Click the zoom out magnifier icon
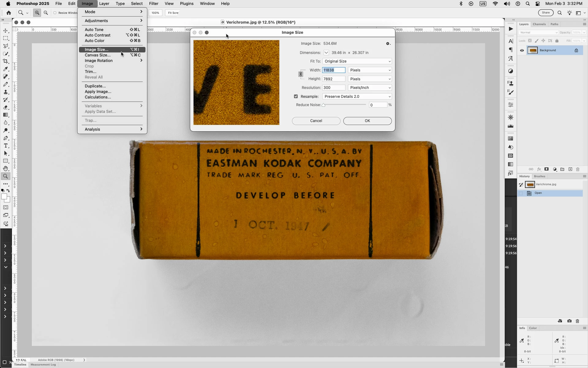 pyautogui.click(x=46, y=13)
